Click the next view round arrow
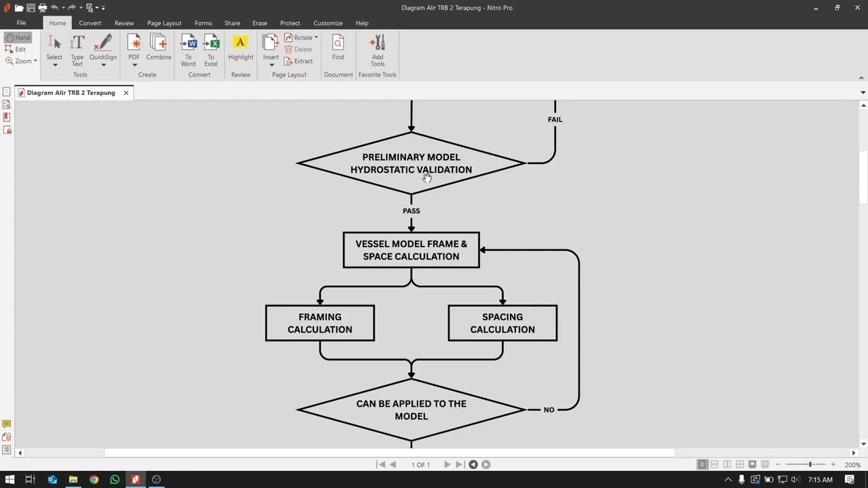This screenshot has width=868, height=488. [486, 464]
